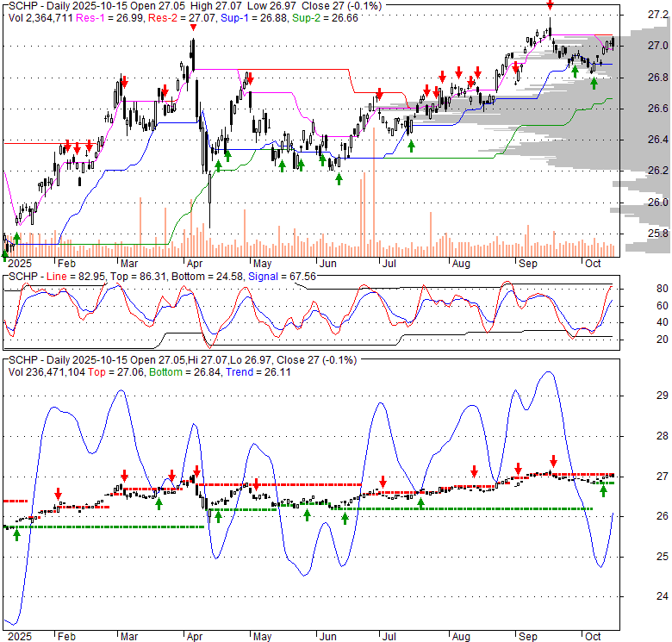The image size is (672, 642).
Task: Click the 29 label on bottom chart axis
Action: coord(663,396)
